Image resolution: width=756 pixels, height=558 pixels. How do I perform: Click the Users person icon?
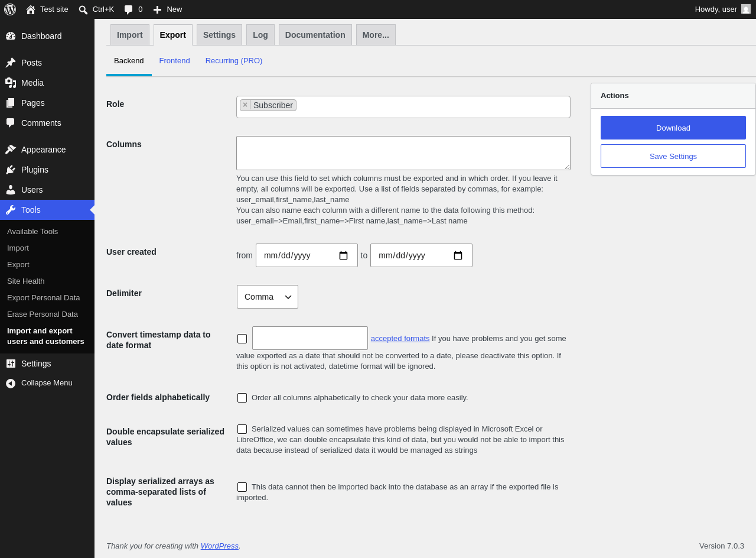(x=11, y=190)
